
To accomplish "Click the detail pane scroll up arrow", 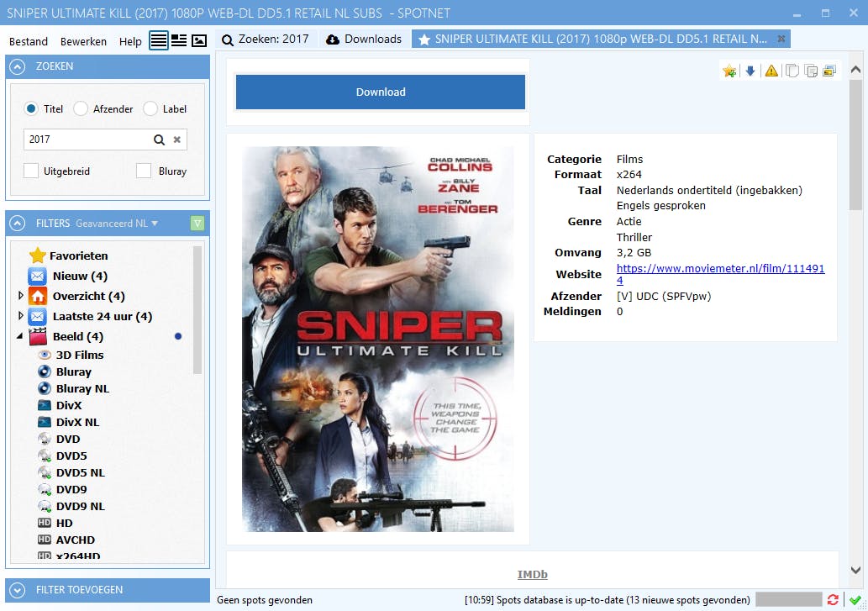I will [x=856, y=70].
